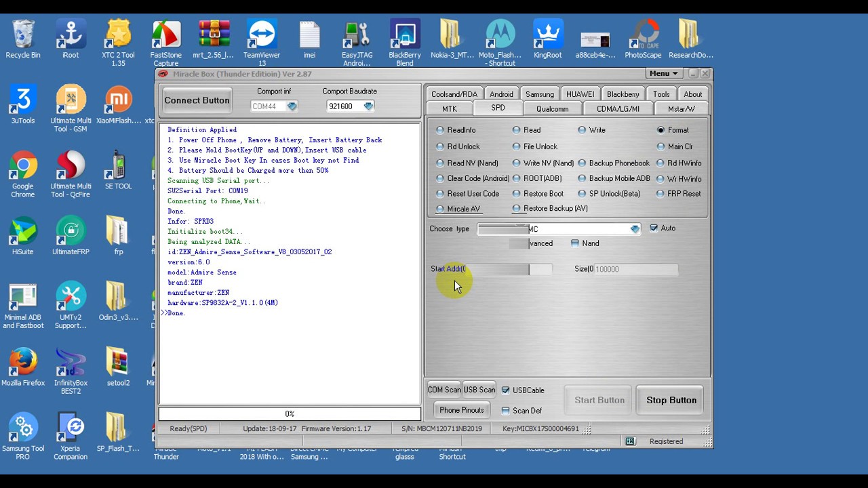Click the Phone Pinouts button
The height and width of the screenshot is (488, 868).
[x=462, y=410]
